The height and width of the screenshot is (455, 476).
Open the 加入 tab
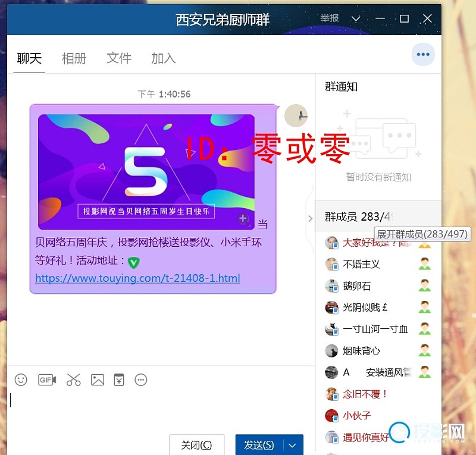point(164,58)
